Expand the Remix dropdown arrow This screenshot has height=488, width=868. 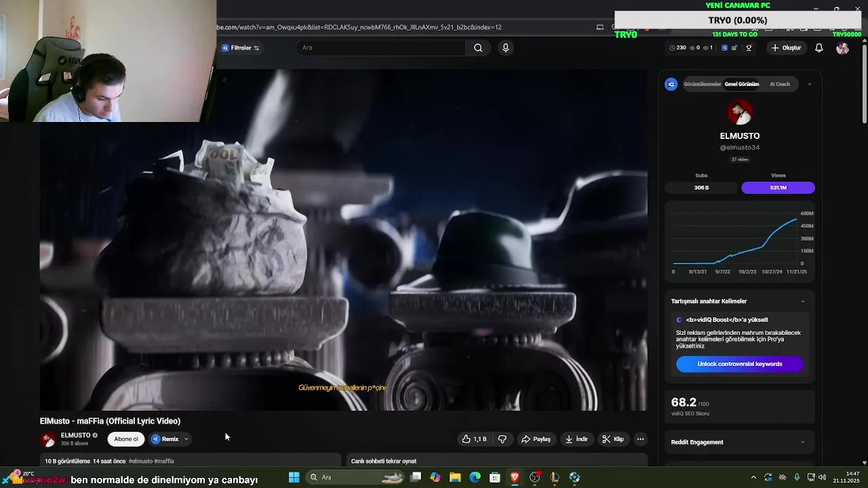[x=186, y=439]
